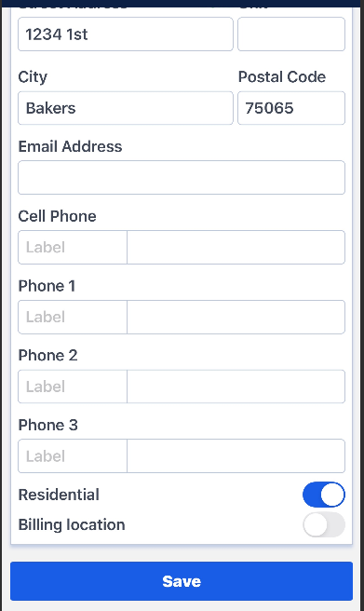Click the Phone 2 Label box

pyautogui.click(x=73, y=387)
